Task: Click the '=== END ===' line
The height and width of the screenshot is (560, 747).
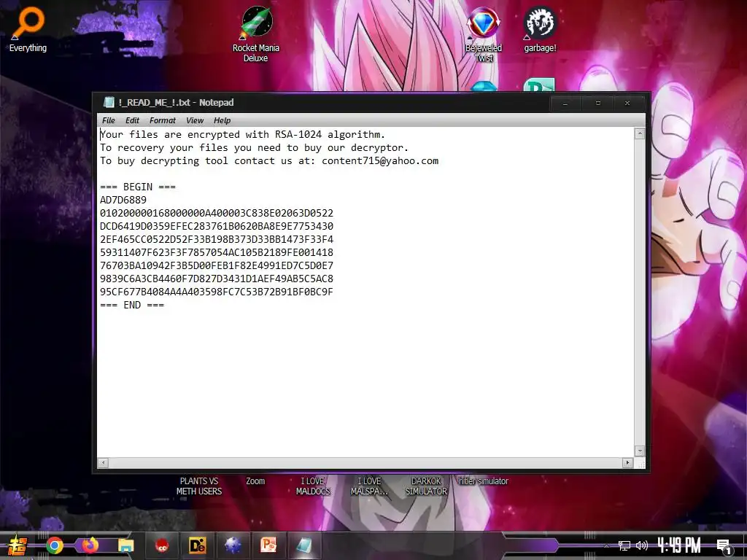Action: [x=132, y=305]
